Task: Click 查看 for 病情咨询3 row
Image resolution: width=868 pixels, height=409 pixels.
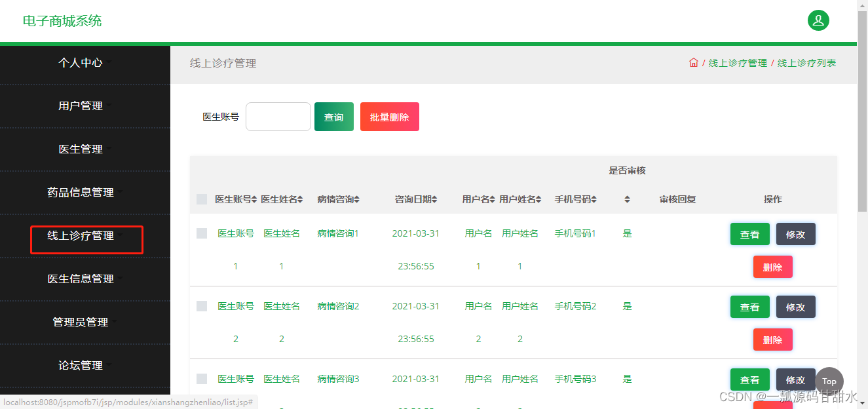Action: click(x=750, y=380)
